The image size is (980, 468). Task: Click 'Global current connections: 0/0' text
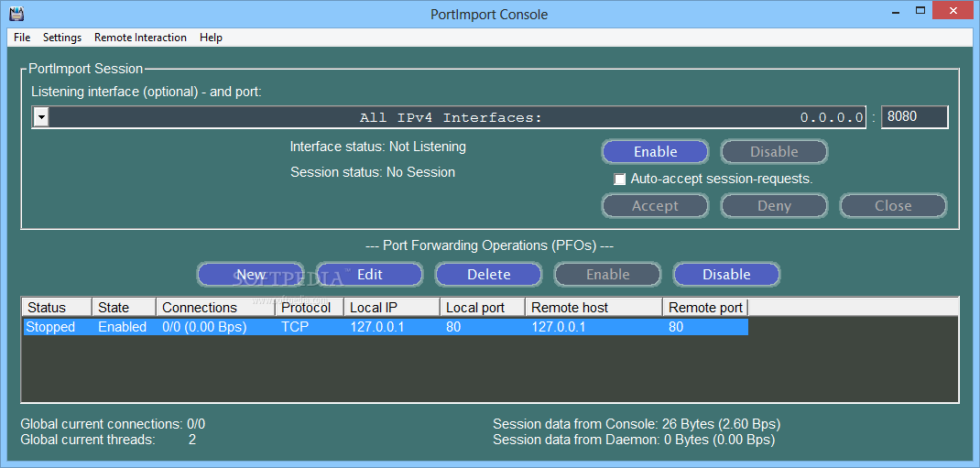pos(113,424)
